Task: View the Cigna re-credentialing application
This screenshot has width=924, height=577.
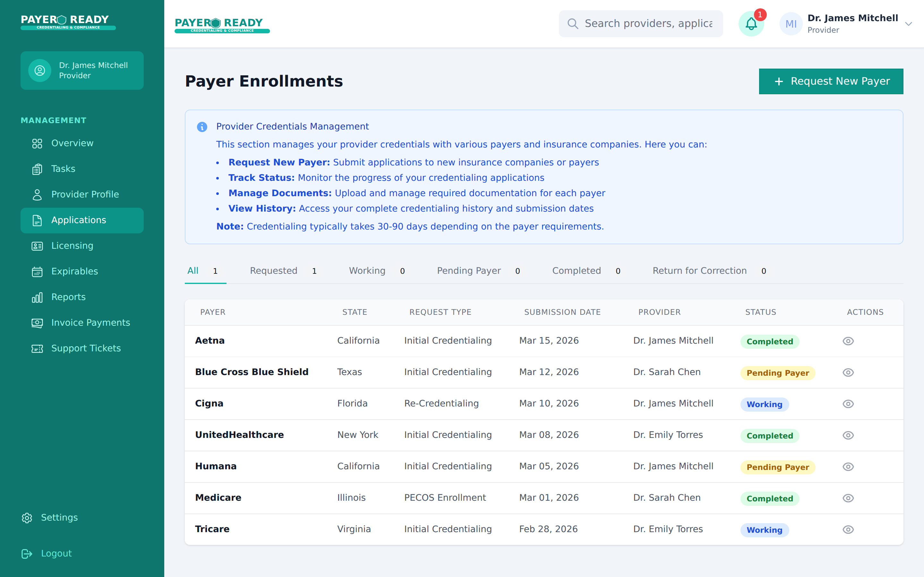Action: click(x=848, y=403)
